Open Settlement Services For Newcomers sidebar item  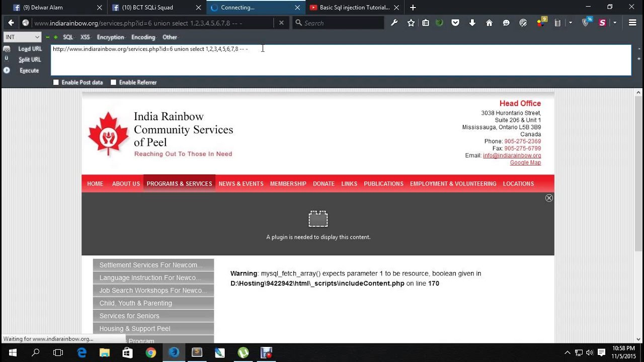click(153, 265)
